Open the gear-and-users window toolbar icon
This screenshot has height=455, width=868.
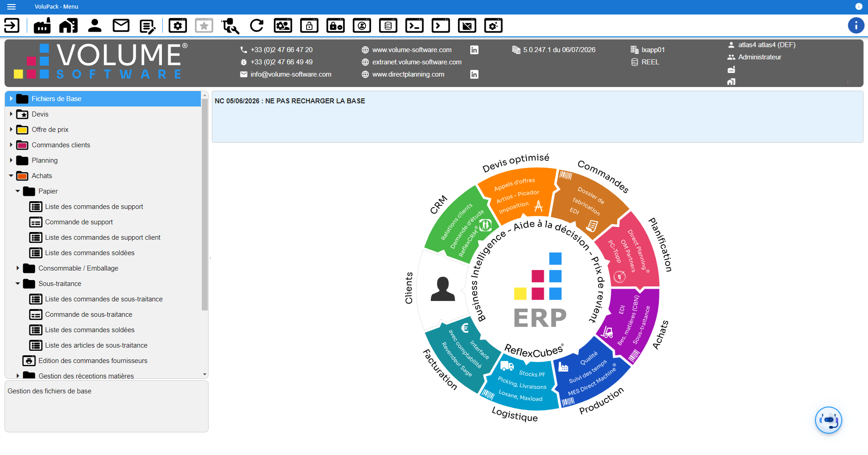click(x=283, y=26)
